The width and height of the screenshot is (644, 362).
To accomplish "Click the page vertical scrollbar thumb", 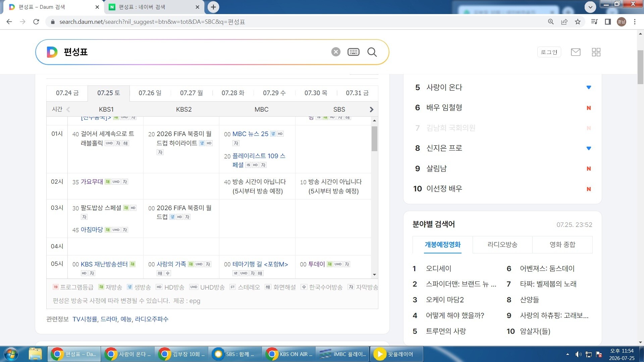I will click(x=640, y=67).
